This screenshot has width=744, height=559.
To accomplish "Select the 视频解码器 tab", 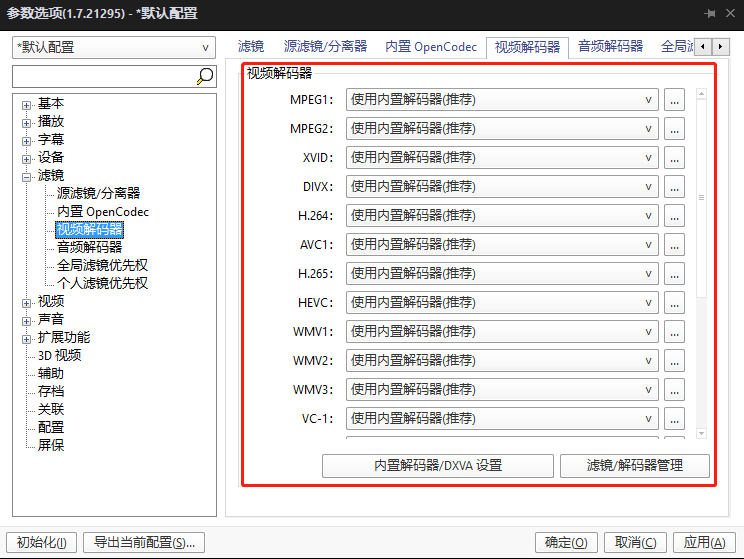I will pyautogui.click(x=527, y=47).
